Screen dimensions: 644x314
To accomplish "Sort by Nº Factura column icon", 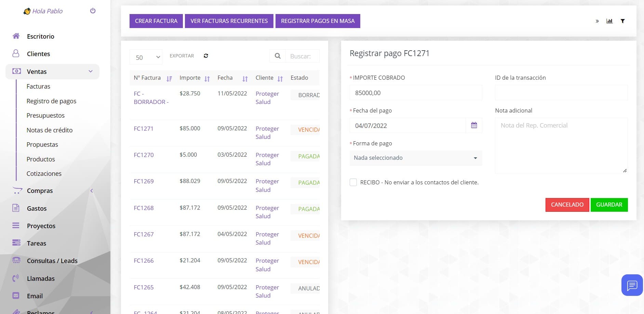I will click(169, 79).
